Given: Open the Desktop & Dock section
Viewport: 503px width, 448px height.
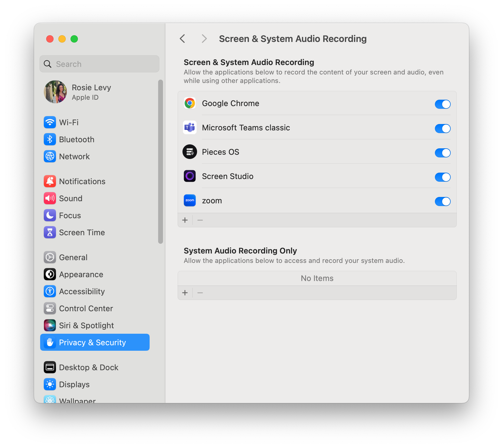Looking at the screenshot, I should 88,367.
